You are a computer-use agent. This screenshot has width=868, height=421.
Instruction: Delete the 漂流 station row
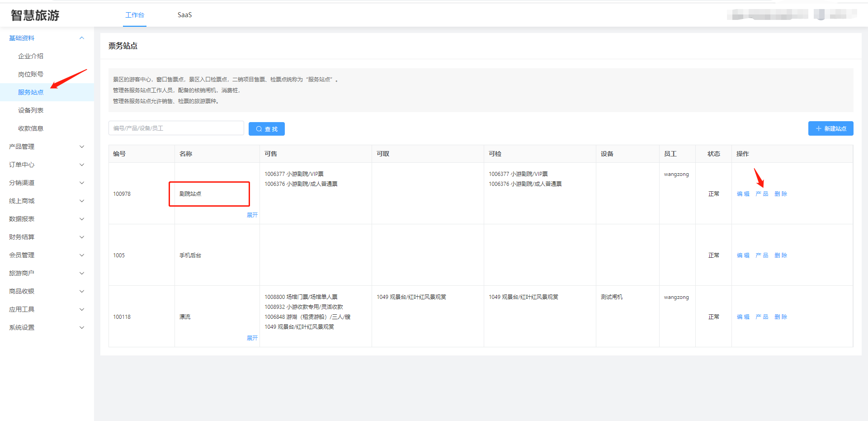click(781, 317)
